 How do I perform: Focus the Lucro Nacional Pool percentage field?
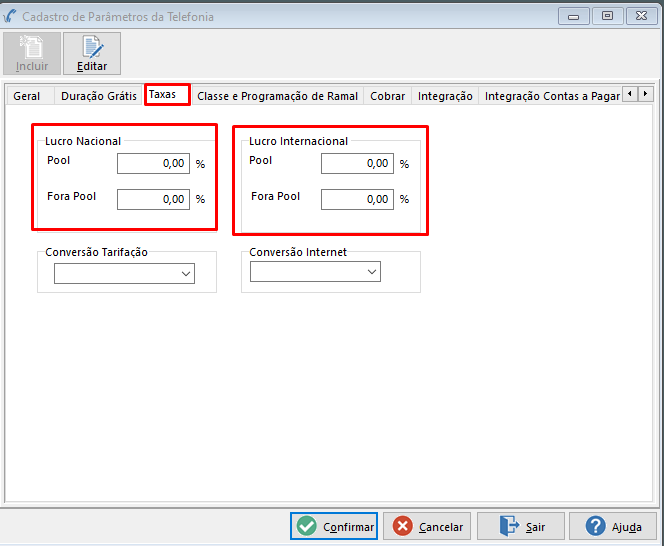pos(153,164)
